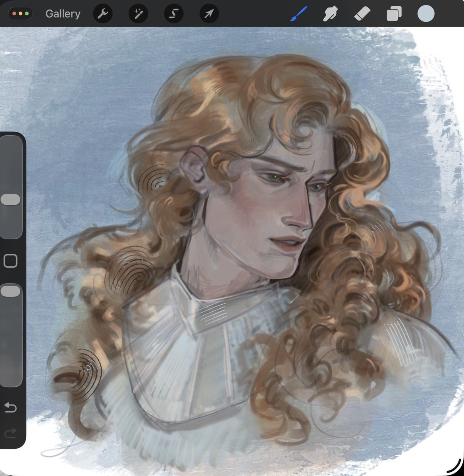Tap the Redo arrow
This screenshot has width=464, height=476.
pyautogui.click(x=11, y=433)
